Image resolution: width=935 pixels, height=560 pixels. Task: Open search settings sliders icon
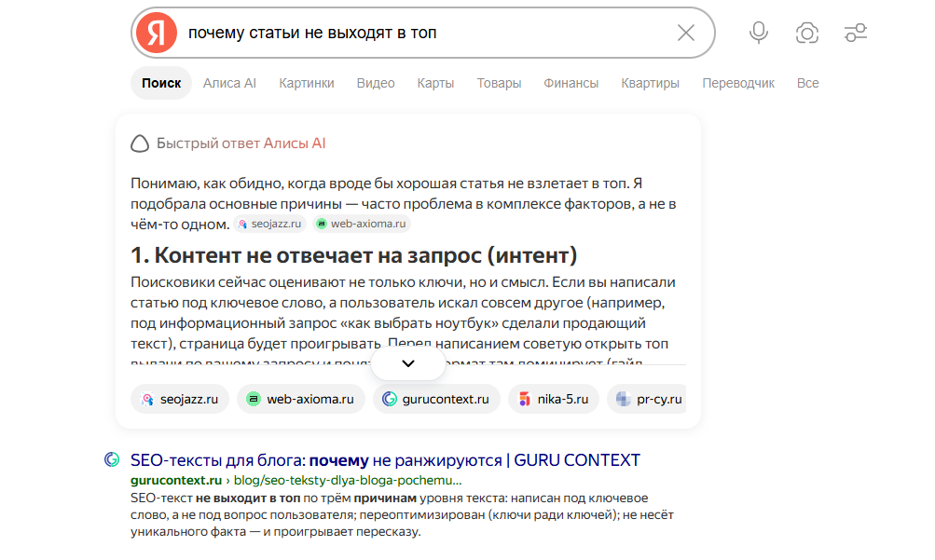[x=855, y=33]
